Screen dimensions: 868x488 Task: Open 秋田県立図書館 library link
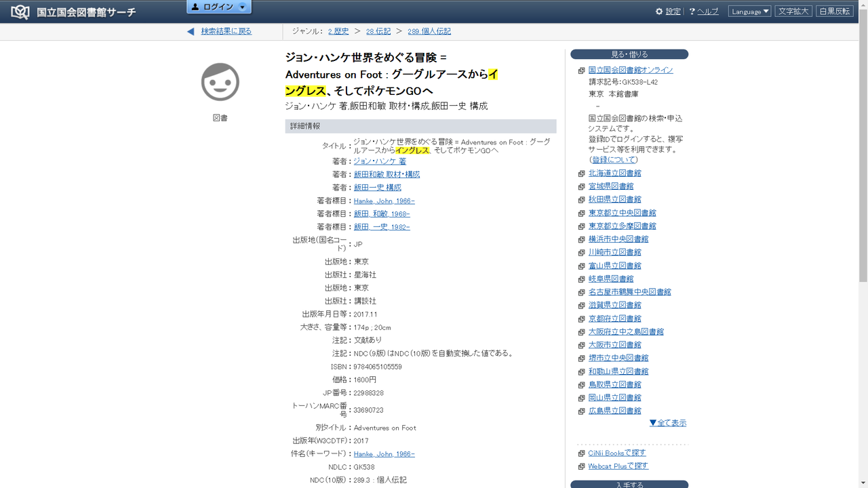tap(614, 199)
